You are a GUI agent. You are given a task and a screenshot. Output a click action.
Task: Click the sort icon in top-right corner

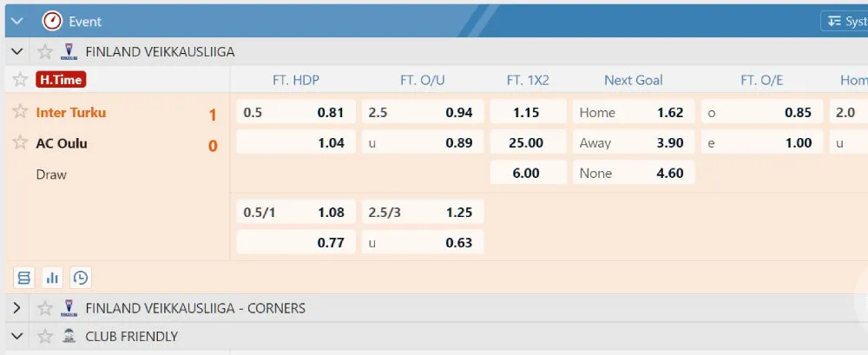pos(835,21)
